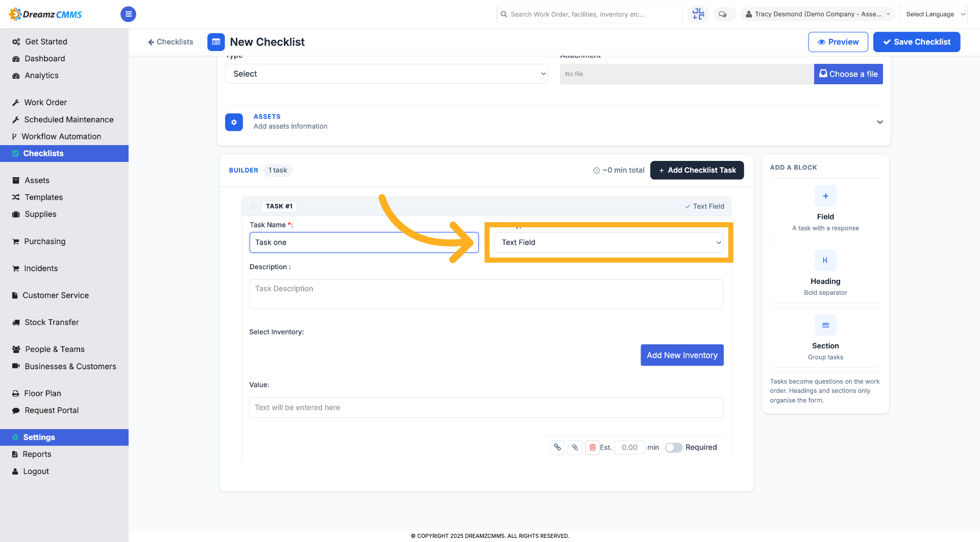Click the New Checklist page icon

point(216,42)
